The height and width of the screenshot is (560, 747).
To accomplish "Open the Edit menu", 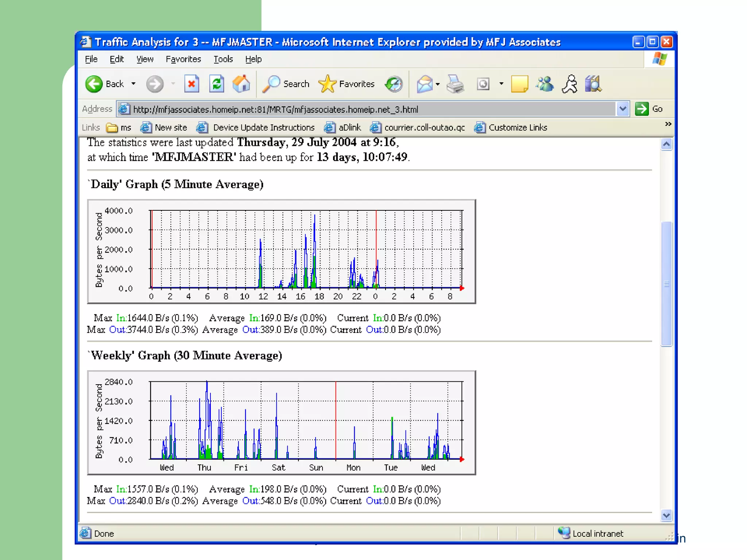I will click(117, 59).
